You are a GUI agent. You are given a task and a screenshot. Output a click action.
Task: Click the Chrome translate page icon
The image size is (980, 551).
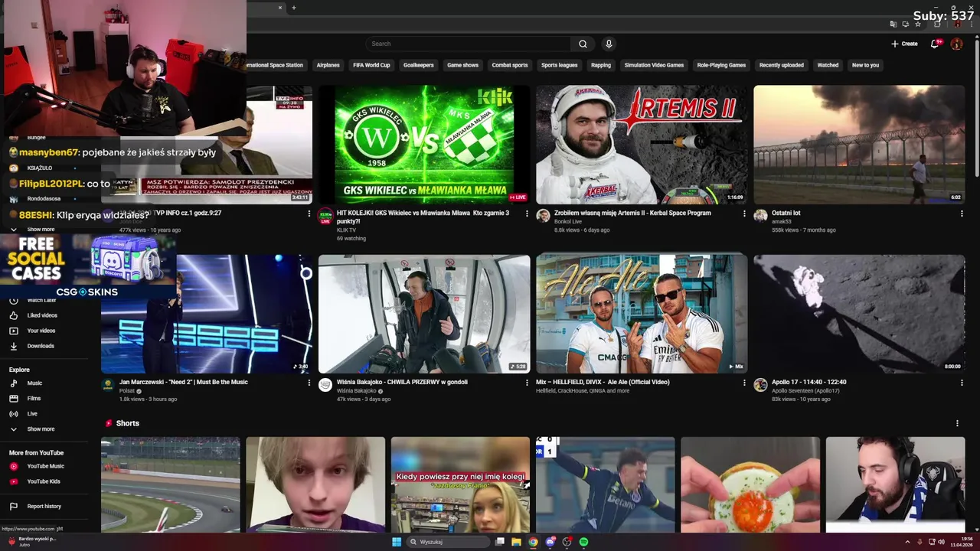pos(893,24)
